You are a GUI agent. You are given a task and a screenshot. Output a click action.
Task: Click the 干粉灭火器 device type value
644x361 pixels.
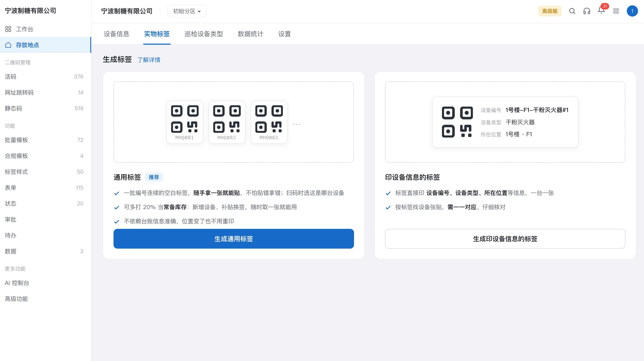(x=520, y=122)
